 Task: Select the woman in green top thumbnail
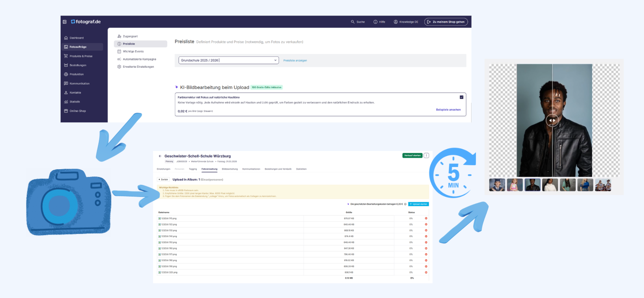(x=568, y=185)
